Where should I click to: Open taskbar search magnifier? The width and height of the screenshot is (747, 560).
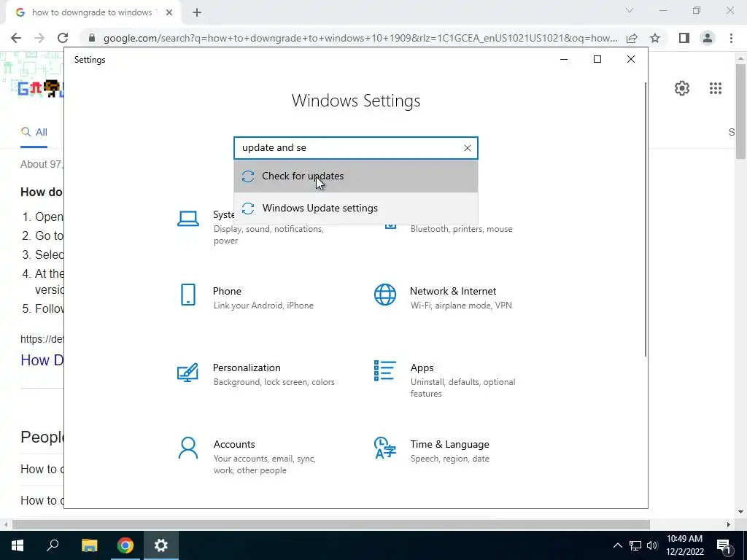(x=53, y=545)
